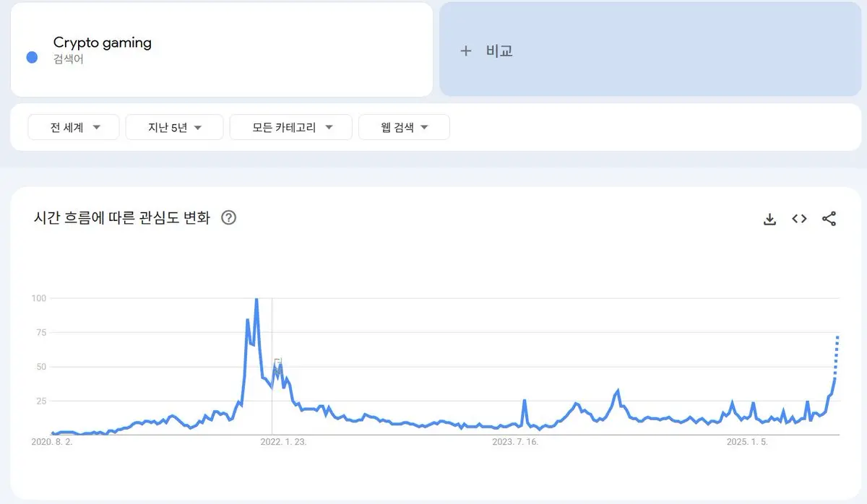Click the 2023. 7. 16. axis label
Image resolution: width=867 pixels, height=504 pixels.
514,441
